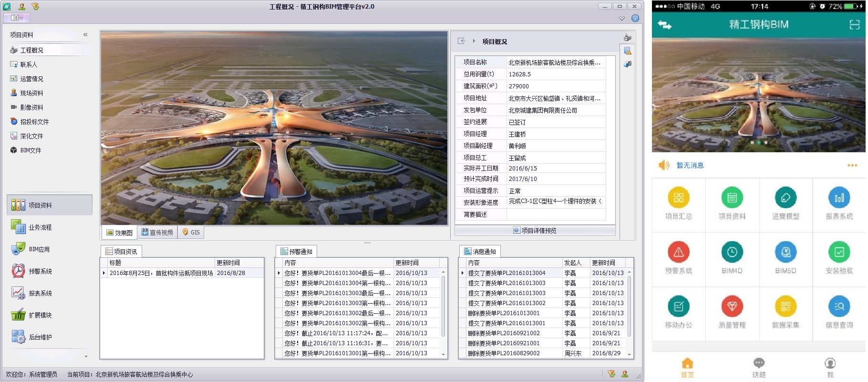
Task: Tap the 话题 tab in mobile bottom bar
Action: click(759, 368)
